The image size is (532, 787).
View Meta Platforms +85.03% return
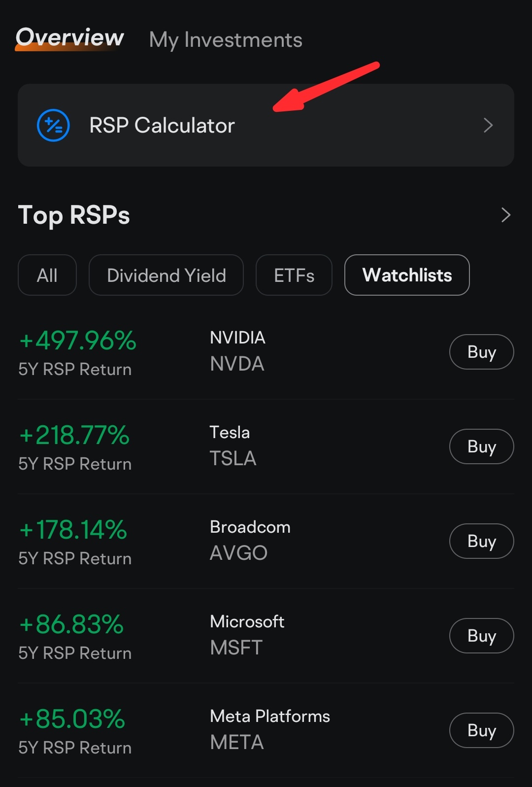[72, 719]
